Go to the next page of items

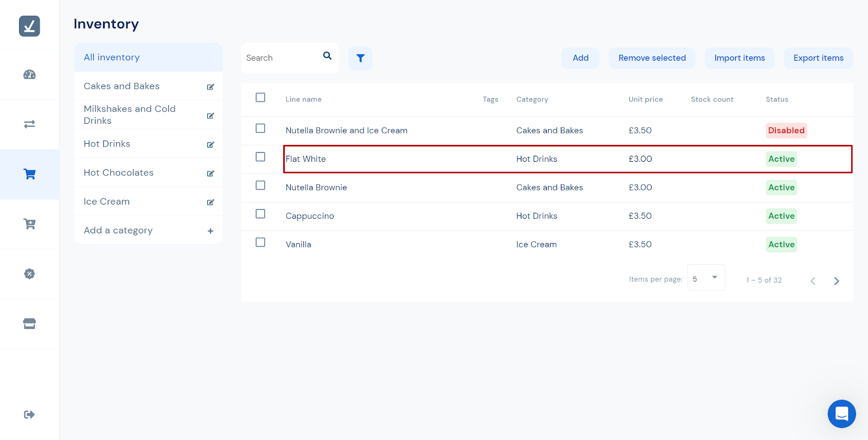(x=837, y=281)
